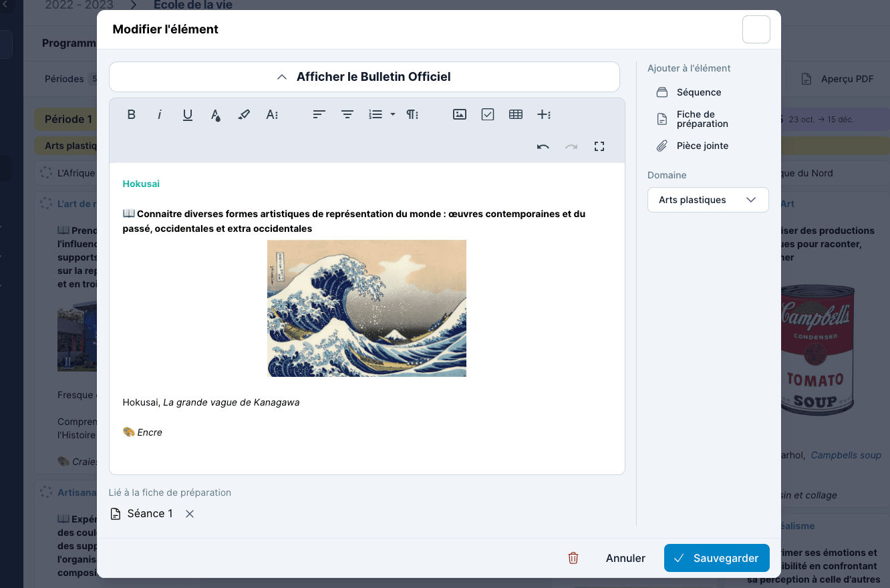Click the Séance 1 document icon

(x=116, y=514)
